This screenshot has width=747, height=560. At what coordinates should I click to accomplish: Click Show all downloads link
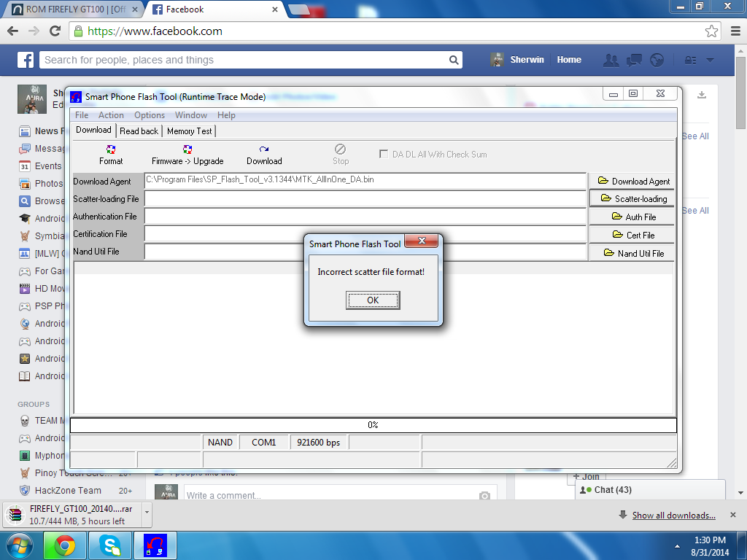[x=673, y=516]
